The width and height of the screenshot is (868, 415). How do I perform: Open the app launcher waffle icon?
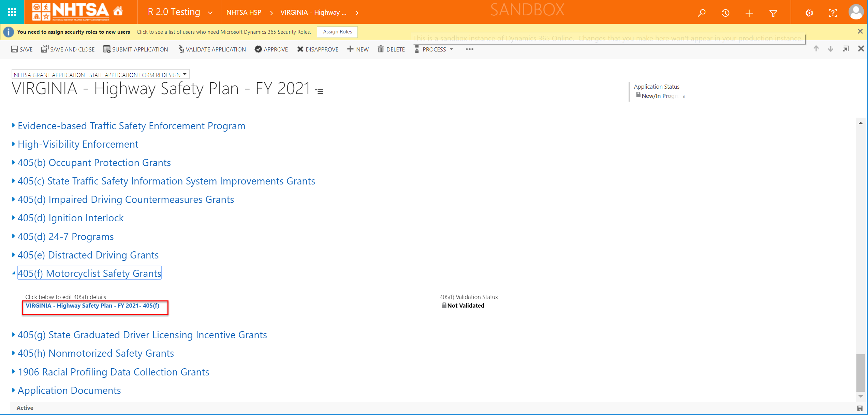(x=12, y=12)
